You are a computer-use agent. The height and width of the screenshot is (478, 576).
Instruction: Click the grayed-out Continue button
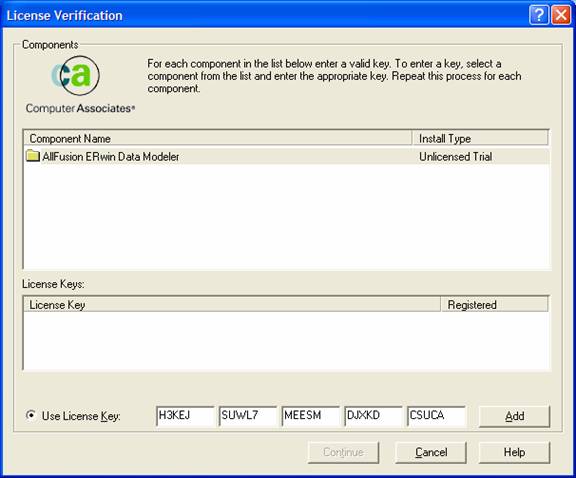click(x=343, y=452)
